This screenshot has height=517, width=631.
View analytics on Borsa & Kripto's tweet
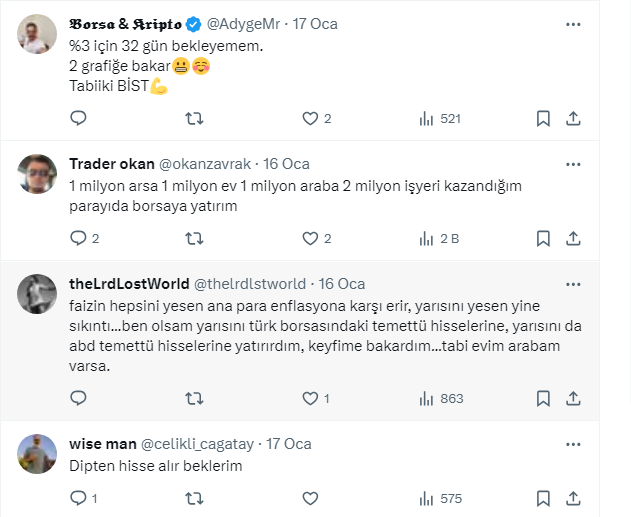click(x=439, y=119)
